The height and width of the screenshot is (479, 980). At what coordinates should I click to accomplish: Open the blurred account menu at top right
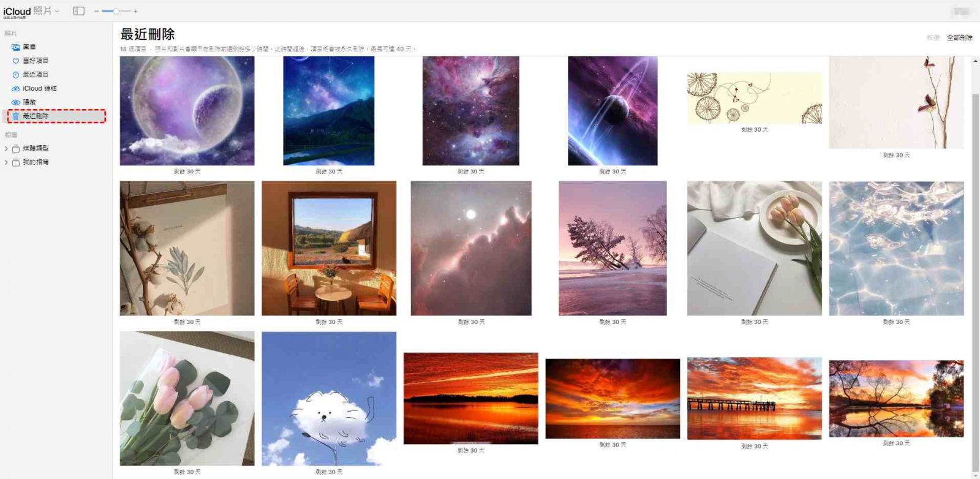pos(962,11)
